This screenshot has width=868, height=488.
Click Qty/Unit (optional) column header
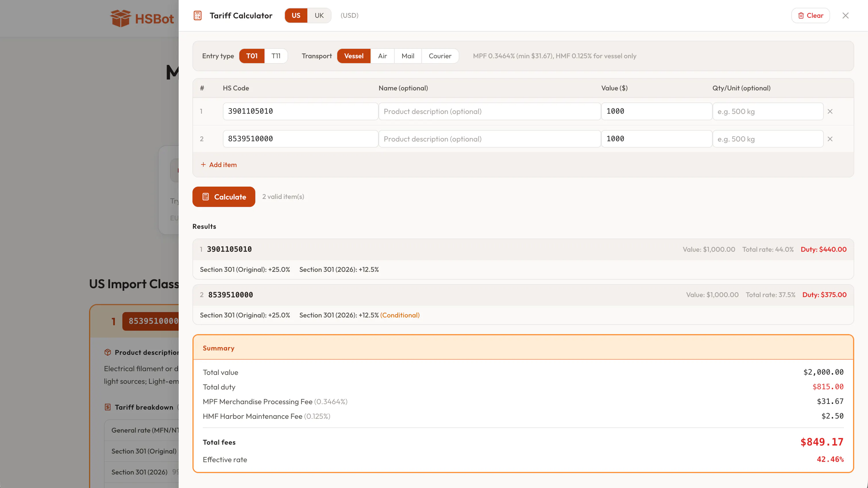(x=741, y=88)
